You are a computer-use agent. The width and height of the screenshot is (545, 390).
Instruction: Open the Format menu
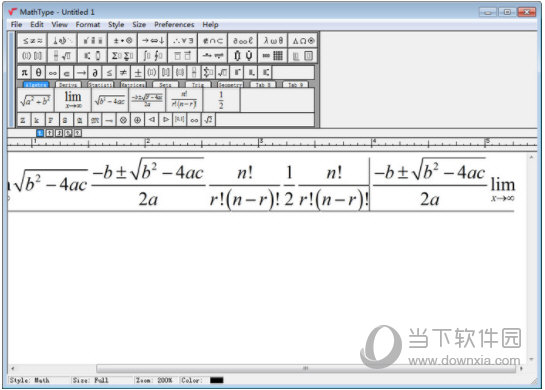pos(88,24)
